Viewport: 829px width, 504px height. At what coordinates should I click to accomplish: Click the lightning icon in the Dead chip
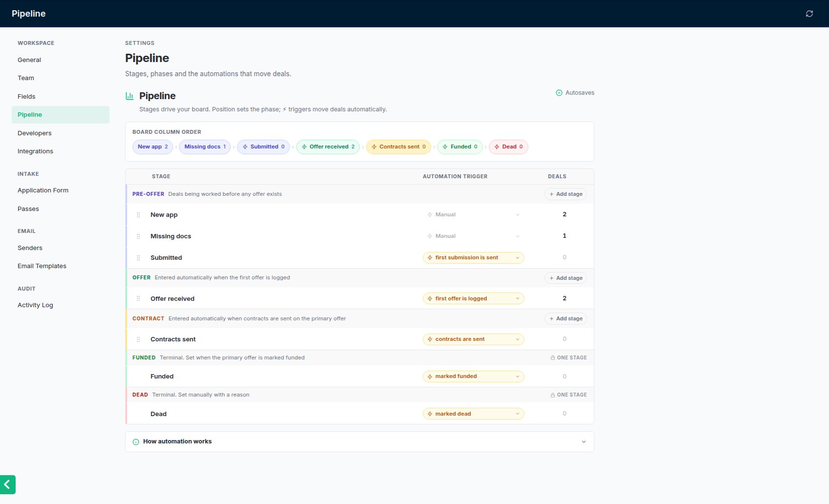(x=497, y=147)
